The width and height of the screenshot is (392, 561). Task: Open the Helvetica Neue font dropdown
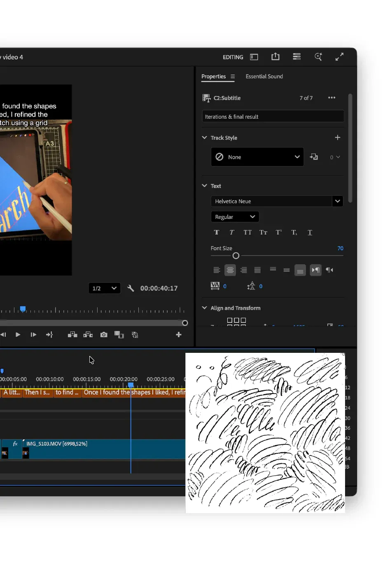(x=277, y=201)
